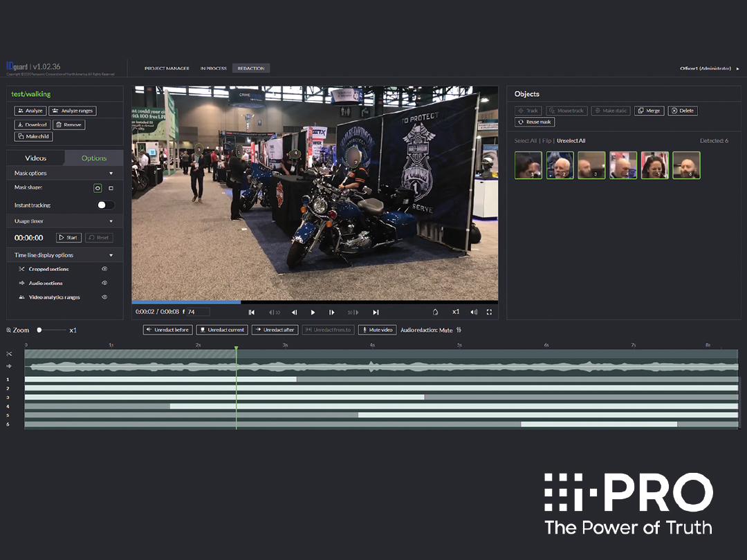Open audio redaction settings sliders icon

tap(459, 330)
